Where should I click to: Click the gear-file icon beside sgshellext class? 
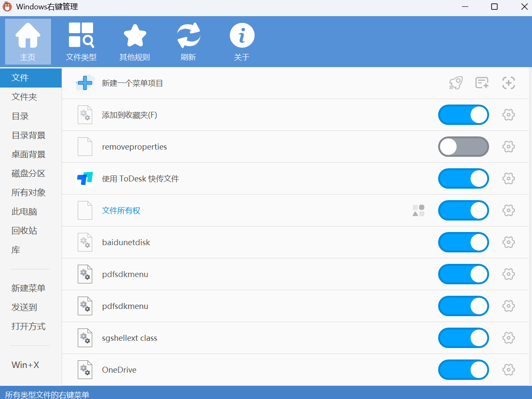tap(85, 338)
